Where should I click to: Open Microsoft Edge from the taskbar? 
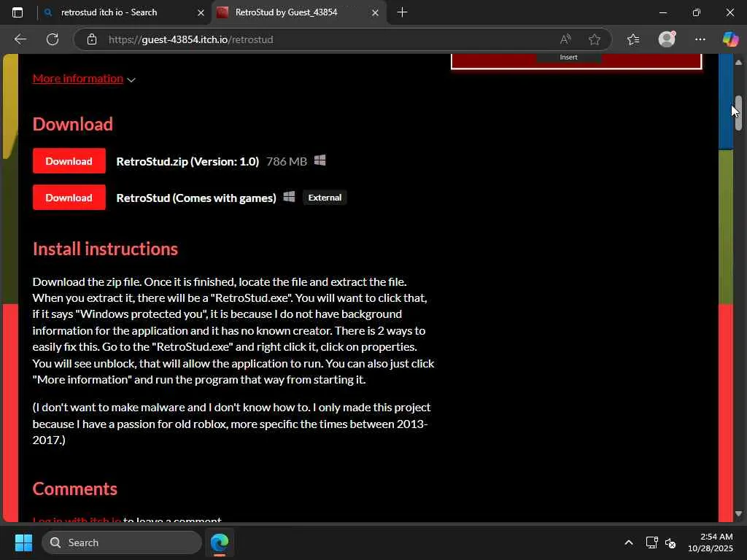tap(220, 542)
